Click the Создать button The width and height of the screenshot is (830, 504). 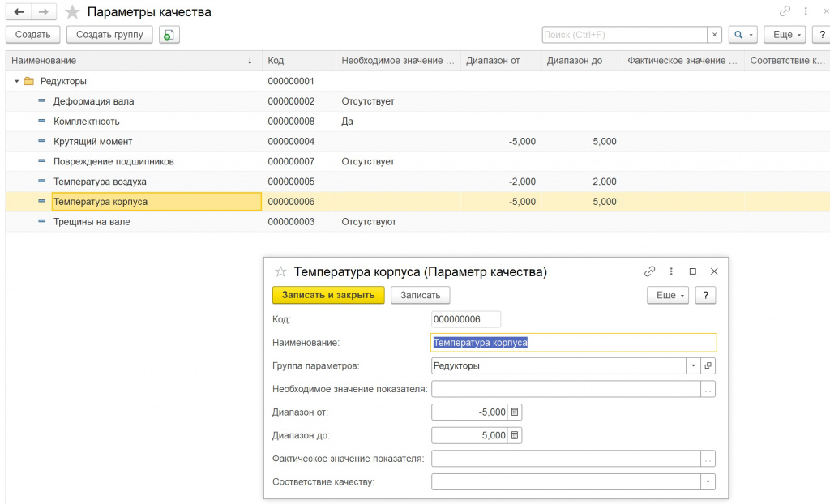point(32,35)
